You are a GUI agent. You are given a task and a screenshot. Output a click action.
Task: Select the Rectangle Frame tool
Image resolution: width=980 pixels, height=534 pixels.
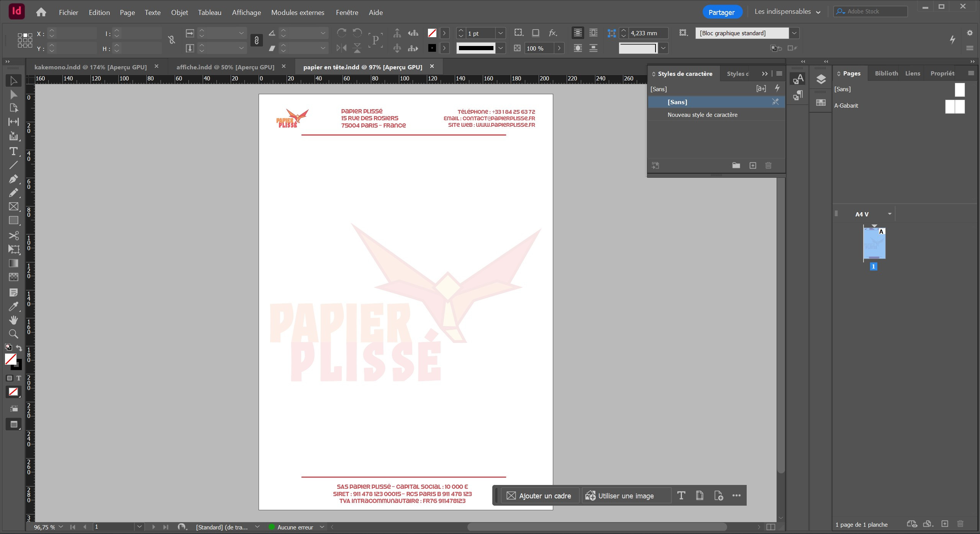pyautogui.click(x=13, y=206)
